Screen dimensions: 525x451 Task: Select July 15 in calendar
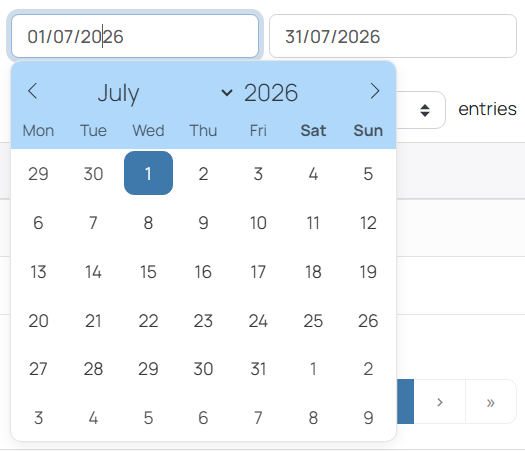click(148, 272)
